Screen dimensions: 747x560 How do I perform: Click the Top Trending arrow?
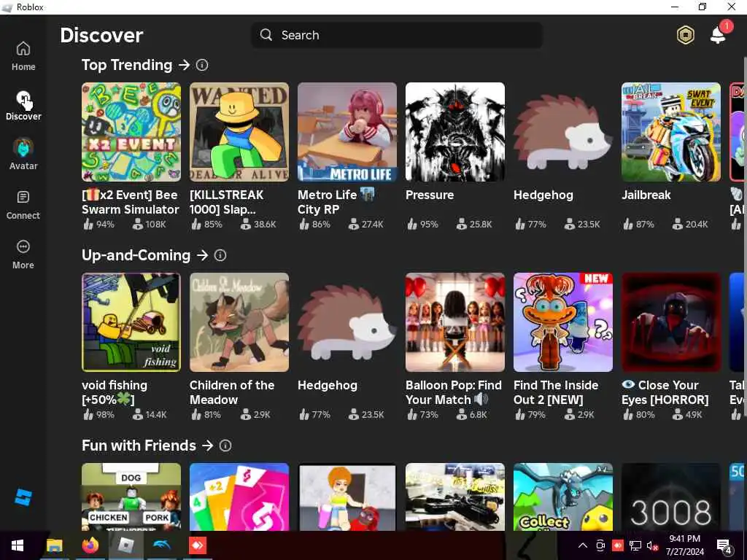click(x=184, y=65)
